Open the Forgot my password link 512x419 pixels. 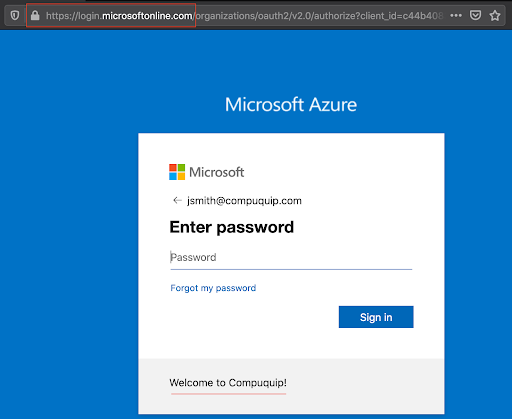[x=213, y=288]
